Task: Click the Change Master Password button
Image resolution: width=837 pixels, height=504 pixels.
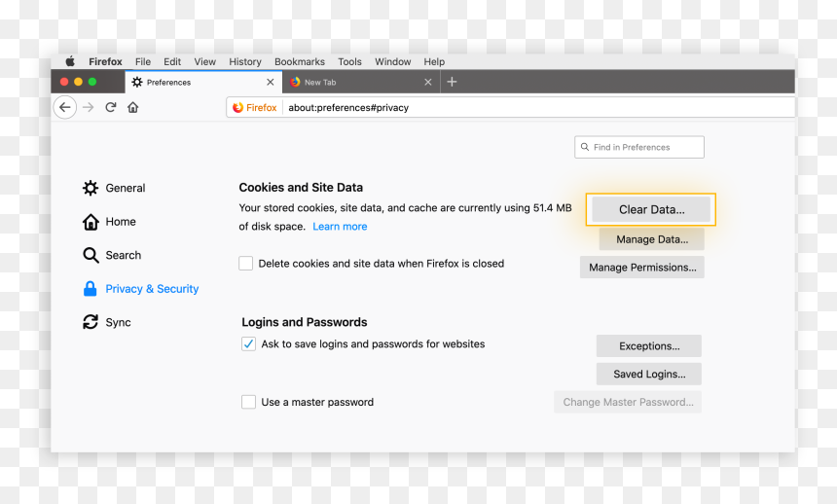Action: tap(628, 402)
